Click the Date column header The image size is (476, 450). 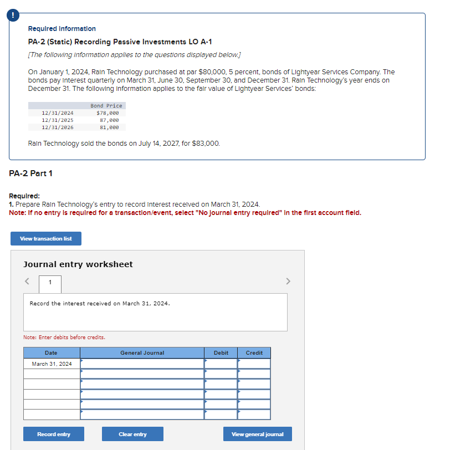[52, 353]
